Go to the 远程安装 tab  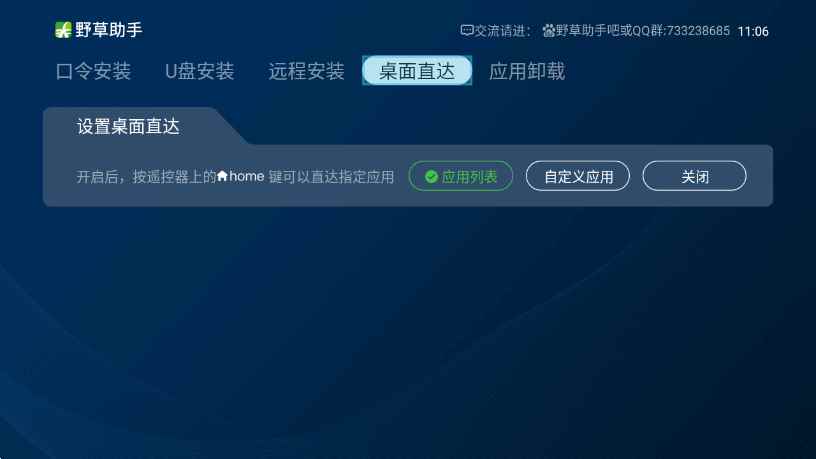[x=307, y=71]
